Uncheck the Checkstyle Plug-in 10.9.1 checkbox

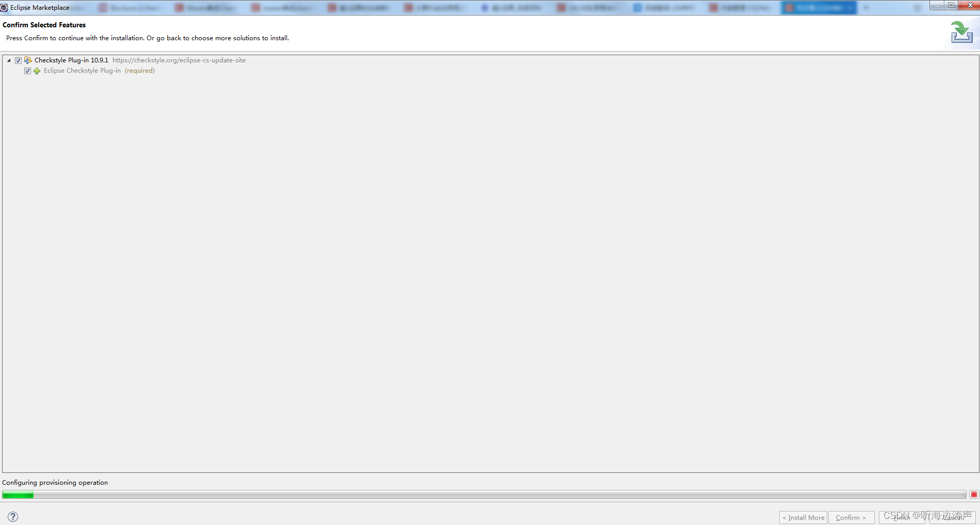[18, 60]
